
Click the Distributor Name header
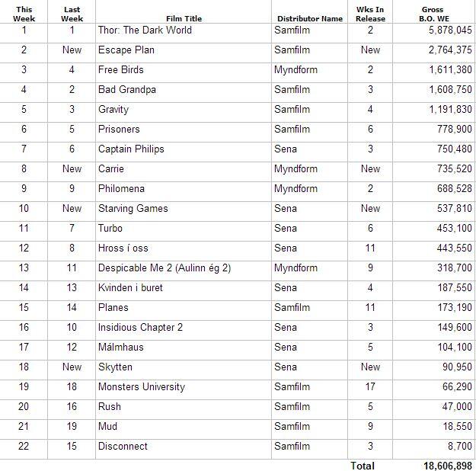click(x=310, y=18)
